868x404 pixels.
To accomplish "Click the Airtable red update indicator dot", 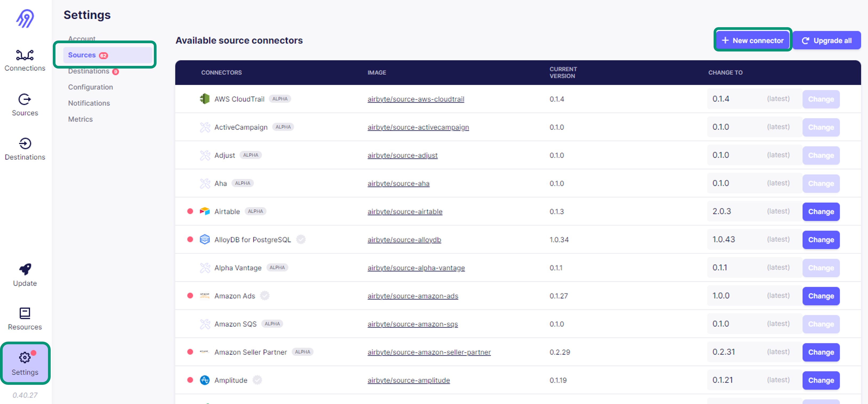I will click(190, 211).
